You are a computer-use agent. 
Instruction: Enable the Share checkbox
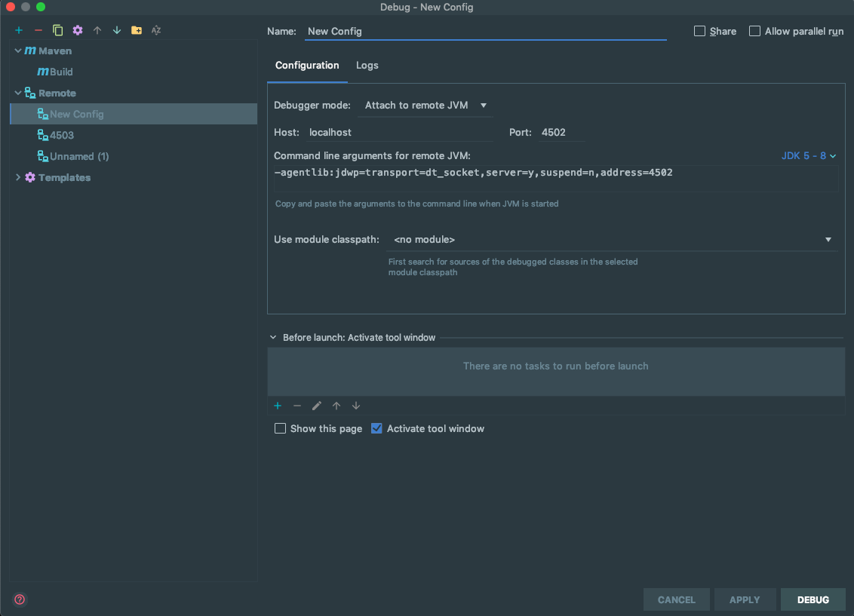tap(699, 31)
